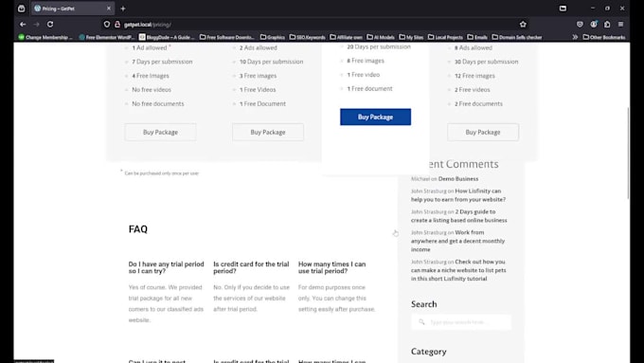
Task: Click "Can be purchased only once per user" note
Action: coord(161,173)
